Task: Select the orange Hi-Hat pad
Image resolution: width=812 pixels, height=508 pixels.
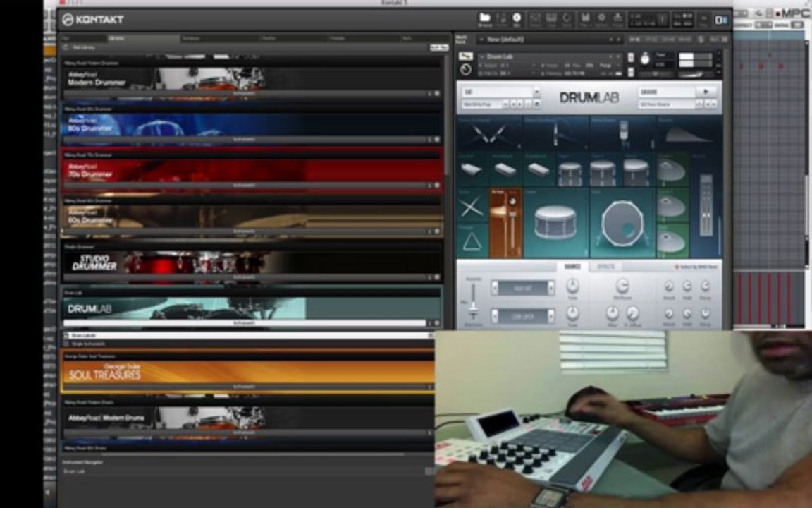Action: [x=506, y=223]
